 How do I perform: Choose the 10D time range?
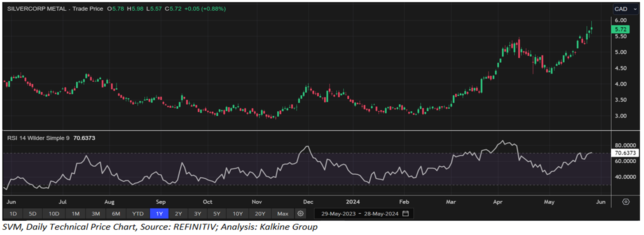tap(54, 214)
